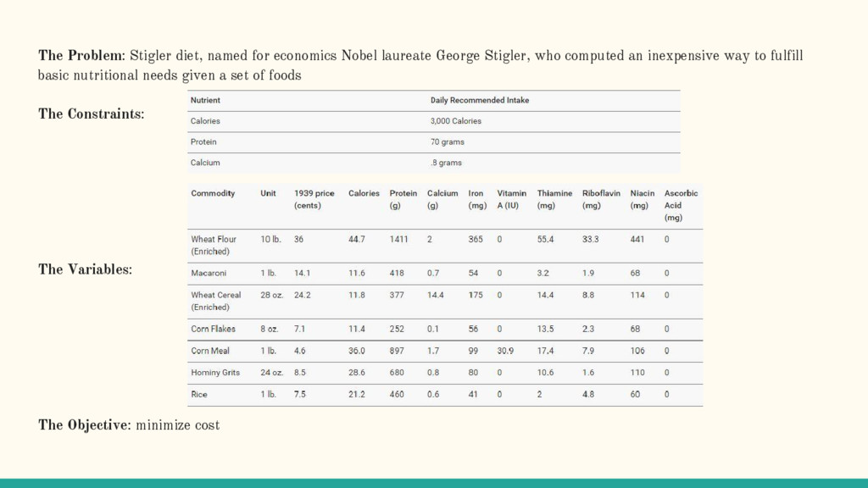This screenshot has height=488, width=868.
Task: Click the "The Constraints" label
Action: [x=91, y=114]
